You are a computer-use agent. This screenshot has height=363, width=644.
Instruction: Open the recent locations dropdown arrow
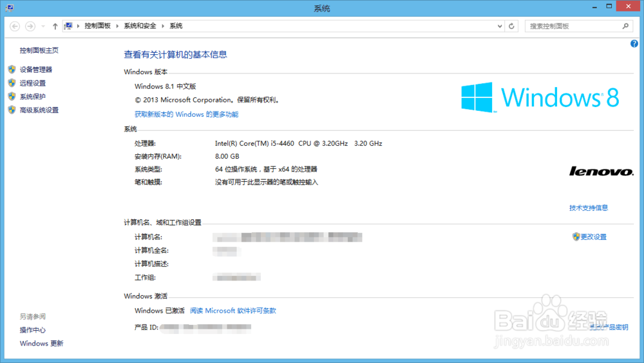pyautogui.click(x=43, y=26)
